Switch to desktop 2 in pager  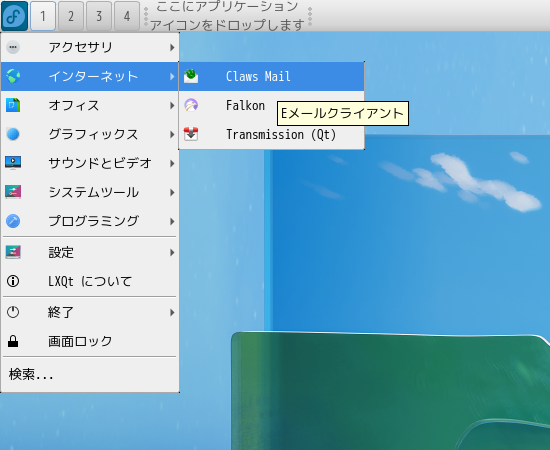(71, 16)
